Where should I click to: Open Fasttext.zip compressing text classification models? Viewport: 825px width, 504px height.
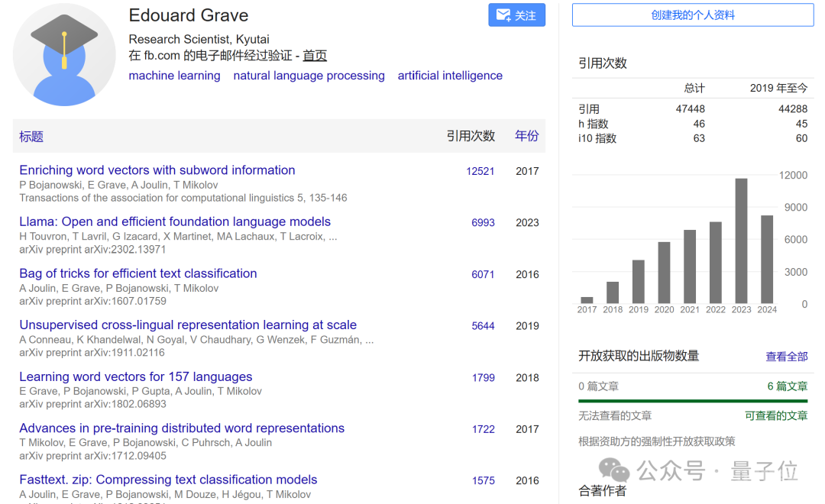168,480
